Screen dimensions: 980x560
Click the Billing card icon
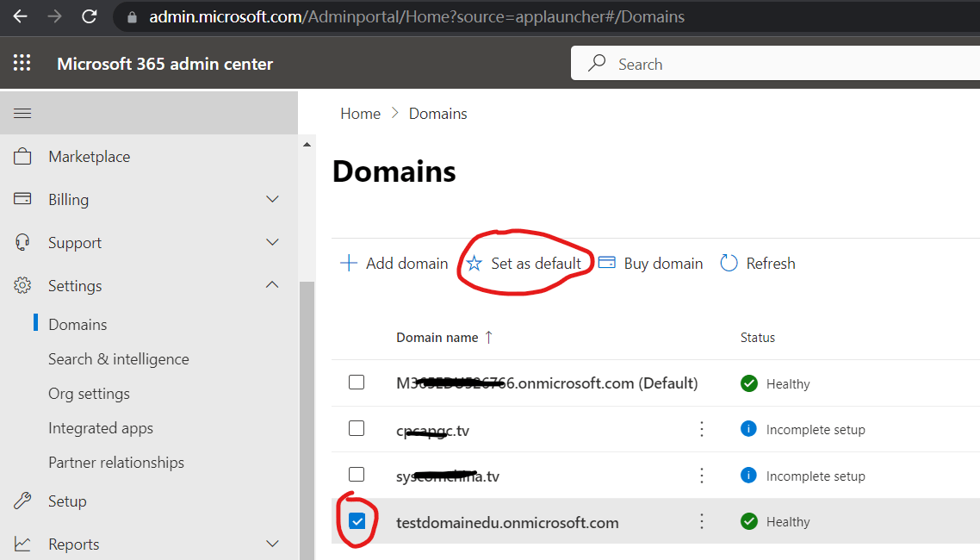[22, 199]
